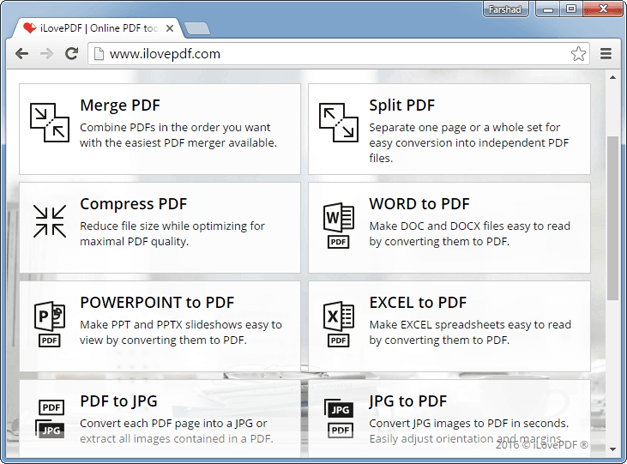Open a new tab beside iLovePDF
Viewport: 627px width, 464px height.
pos(197,28)
